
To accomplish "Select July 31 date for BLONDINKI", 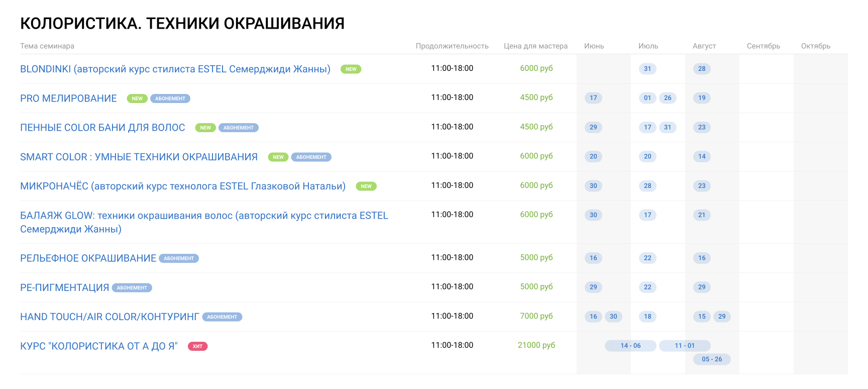I will click(647, 69).
